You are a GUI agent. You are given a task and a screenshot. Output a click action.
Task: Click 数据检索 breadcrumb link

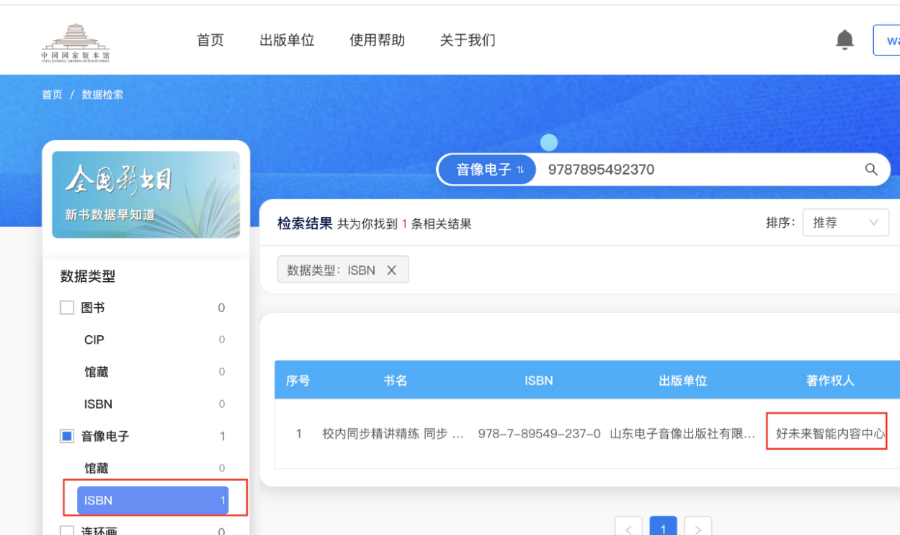click(102, 95)
